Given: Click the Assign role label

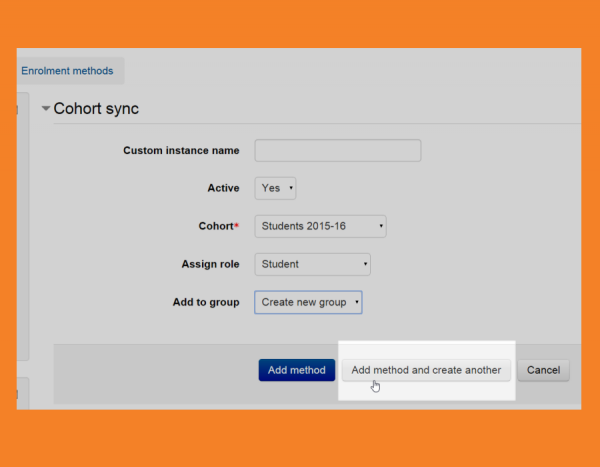Looking at the screenshot, I should 210,264.
